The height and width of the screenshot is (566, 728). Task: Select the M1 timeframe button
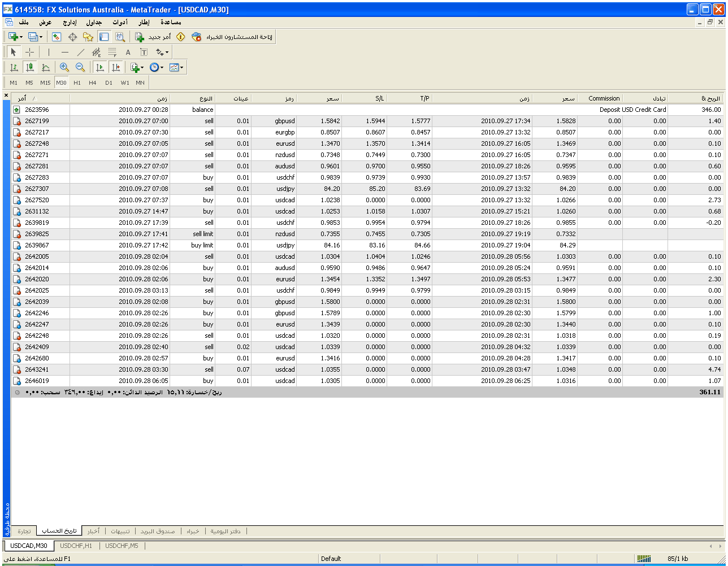pyautogui.click(x=14, y=82)
